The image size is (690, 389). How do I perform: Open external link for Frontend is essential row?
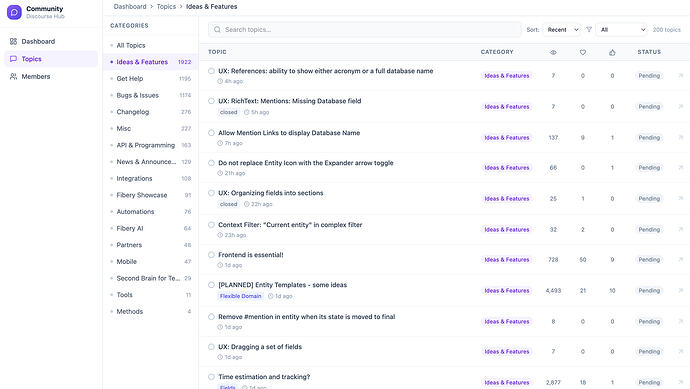[680, 260]
